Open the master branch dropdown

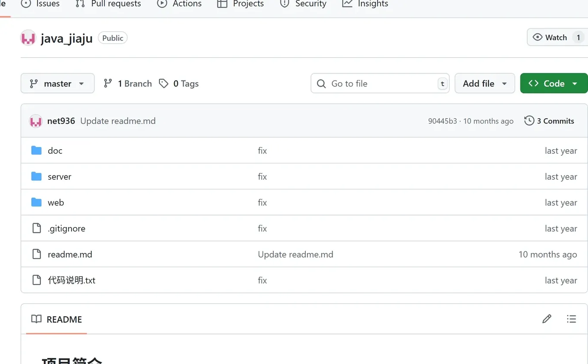point(57,83)
